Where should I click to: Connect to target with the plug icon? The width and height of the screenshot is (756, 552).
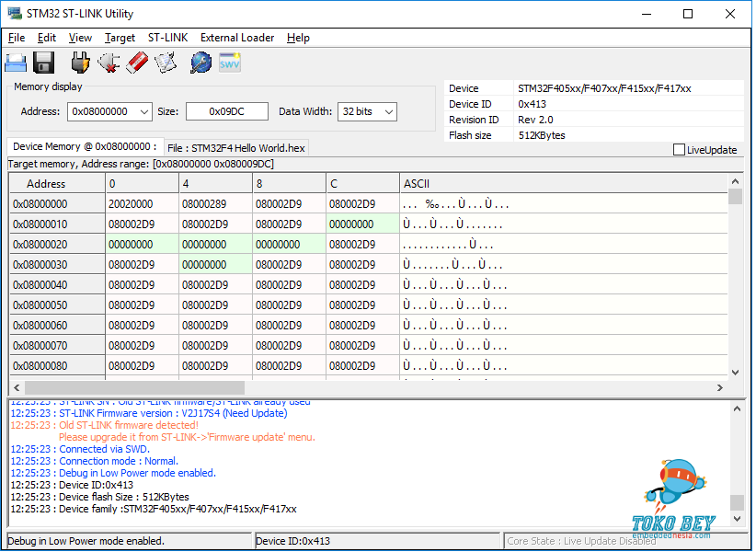click(x=80, y=63)
